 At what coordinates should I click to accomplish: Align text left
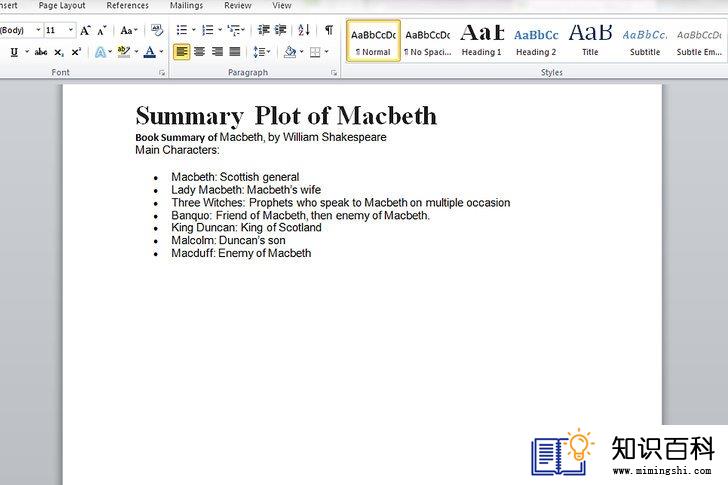coord(182,52)
